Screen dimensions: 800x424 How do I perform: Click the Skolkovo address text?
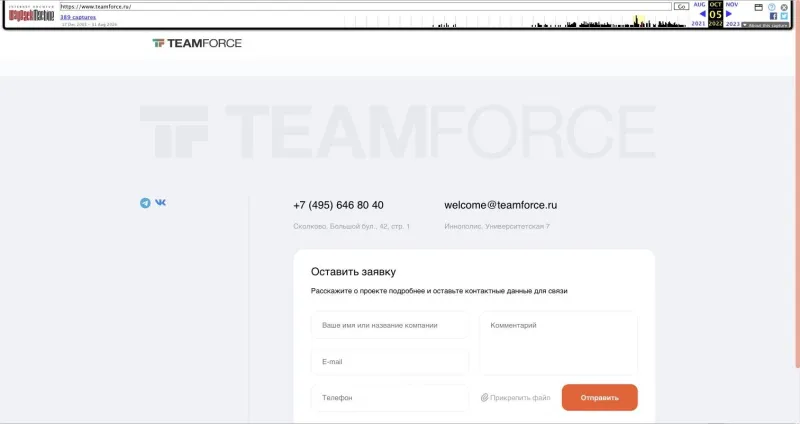[x=352, y=226]
